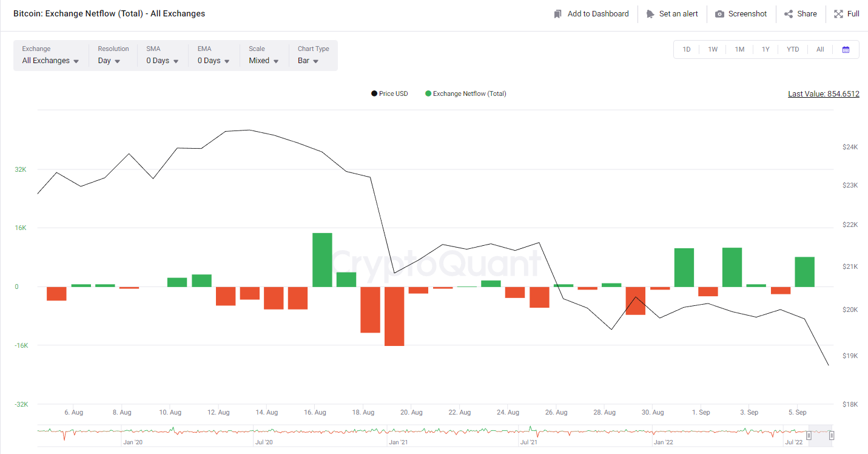Viewport: 868px width, 454px height.
Task: Change Chart Type from the Bar dropdown
Action: coord(308,61)
